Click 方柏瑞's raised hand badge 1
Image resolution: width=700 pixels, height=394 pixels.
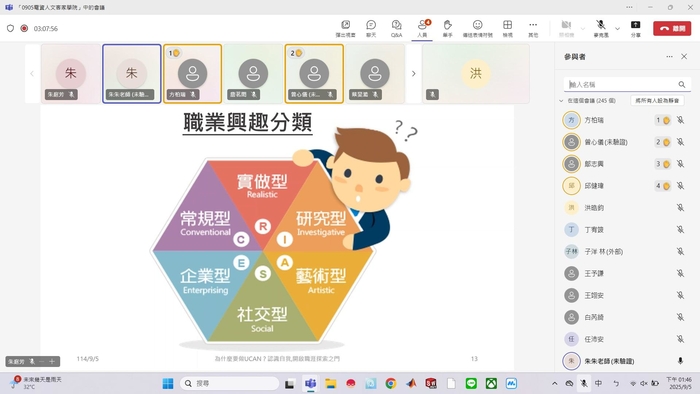[662, 120]
